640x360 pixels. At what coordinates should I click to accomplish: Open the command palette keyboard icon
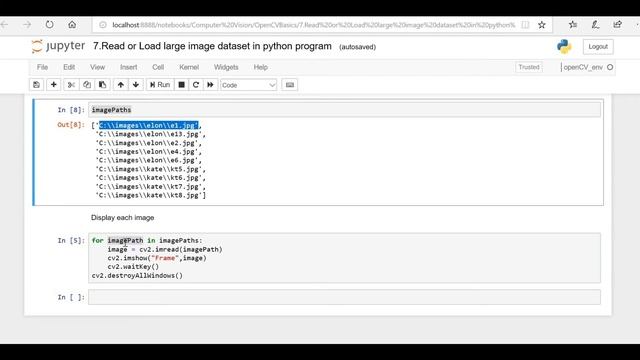[290, 85]
